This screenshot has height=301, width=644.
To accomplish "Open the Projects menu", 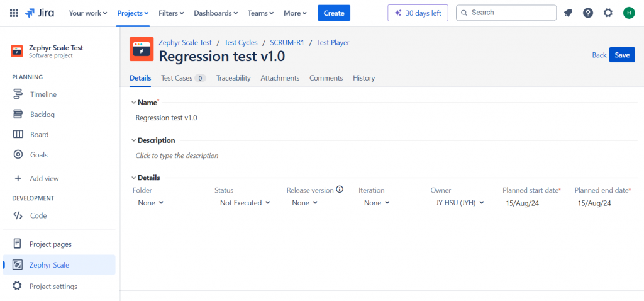I will [x=133, y=13].
